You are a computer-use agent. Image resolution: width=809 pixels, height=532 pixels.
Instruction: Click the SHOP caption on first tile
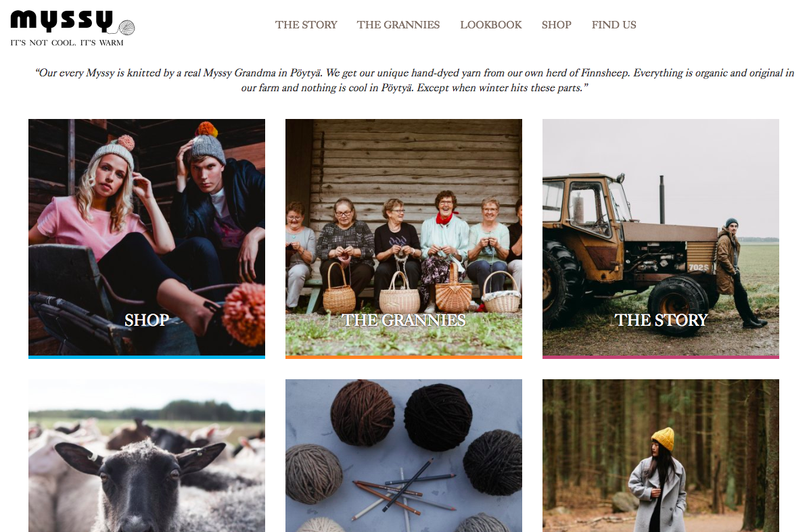(147, 320)
